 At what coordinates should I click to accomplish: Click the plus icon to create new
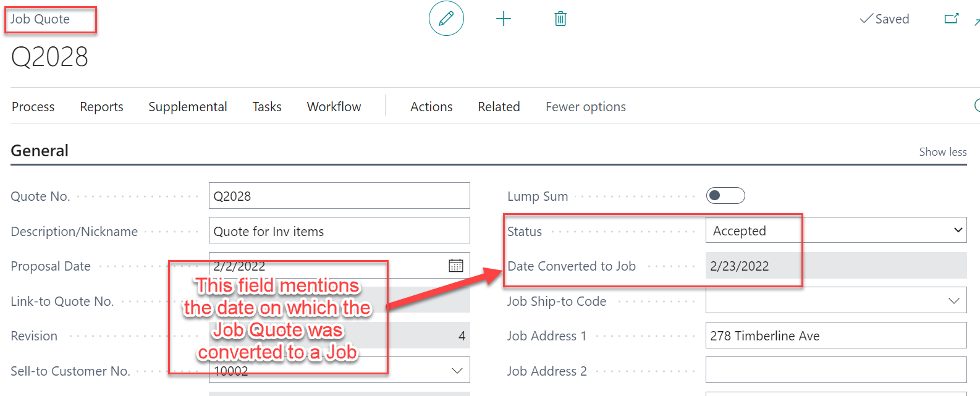tap(504, 19)
